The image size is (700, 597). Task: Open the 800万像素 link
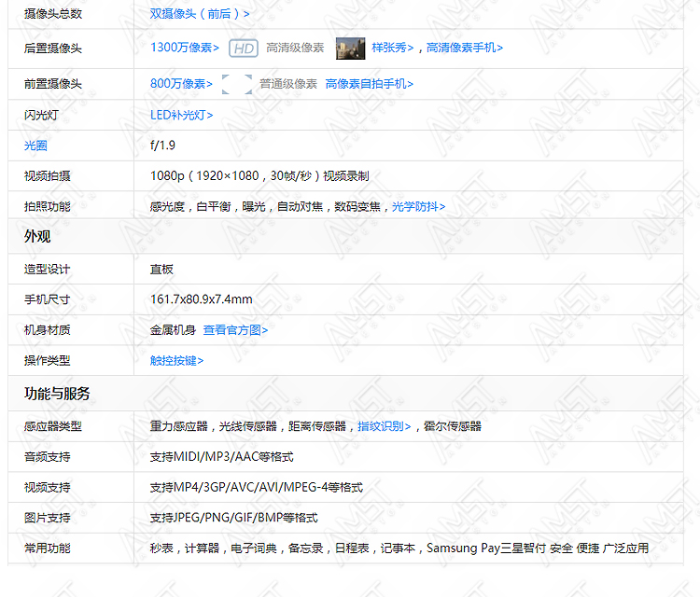pyautogui.click(x=181, y=84)
